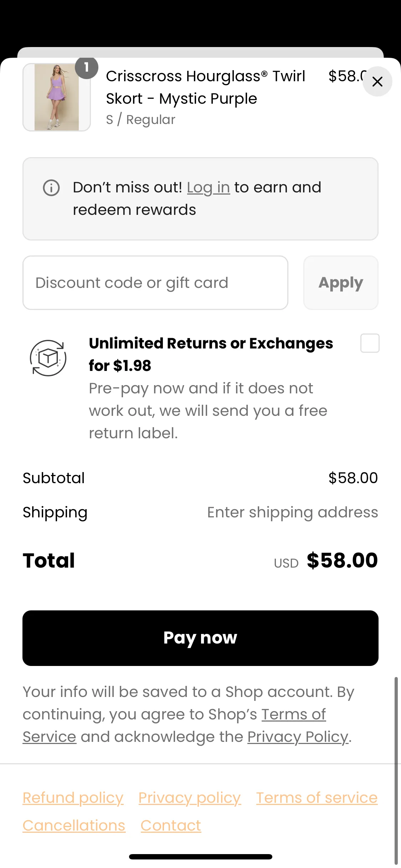401x868 pixels.
Task: Tap the quantity badge on product image
Action: point(87,67)
